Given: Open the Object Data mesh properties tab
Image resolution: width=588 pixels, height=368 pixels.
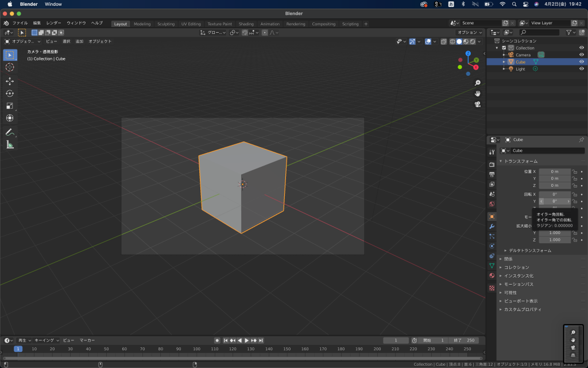Looking at the screenshot, I should click(492, 266).
